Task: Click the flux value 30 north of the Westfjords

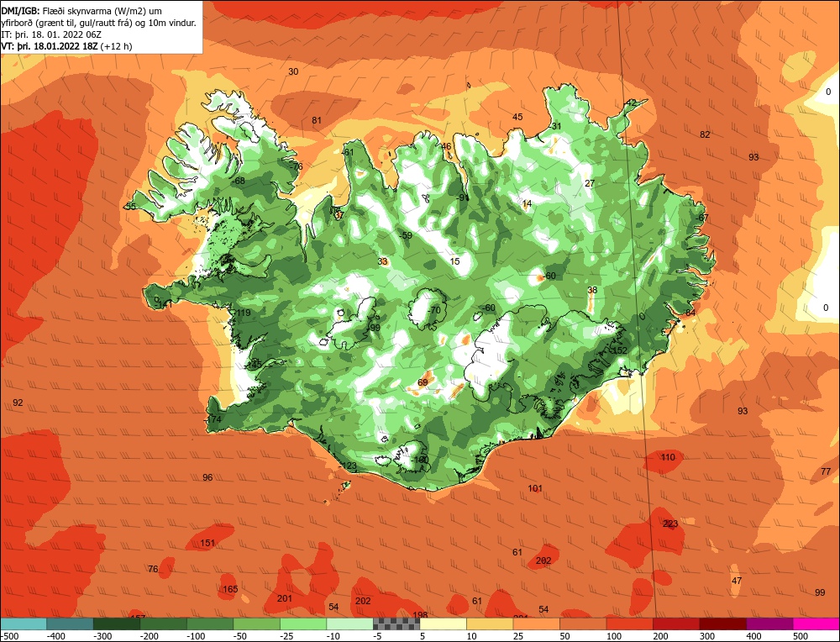Action: tap(293, 71)
